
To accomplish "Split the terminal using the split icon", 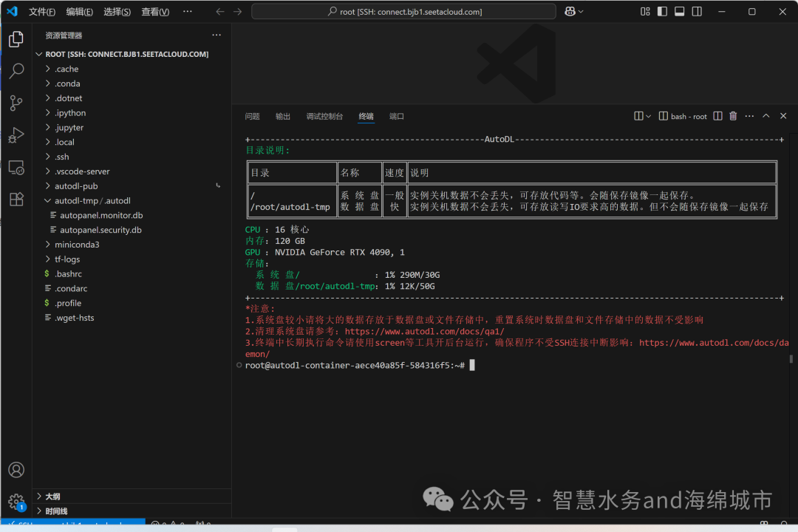I will point(717,116).
